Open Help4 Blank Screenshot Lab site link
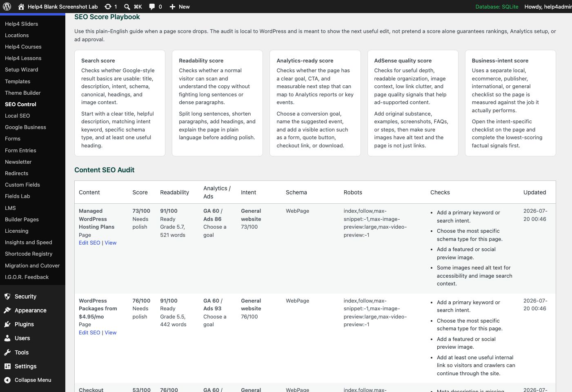This screenshot has height=392, width=572. tap(62, 7)
